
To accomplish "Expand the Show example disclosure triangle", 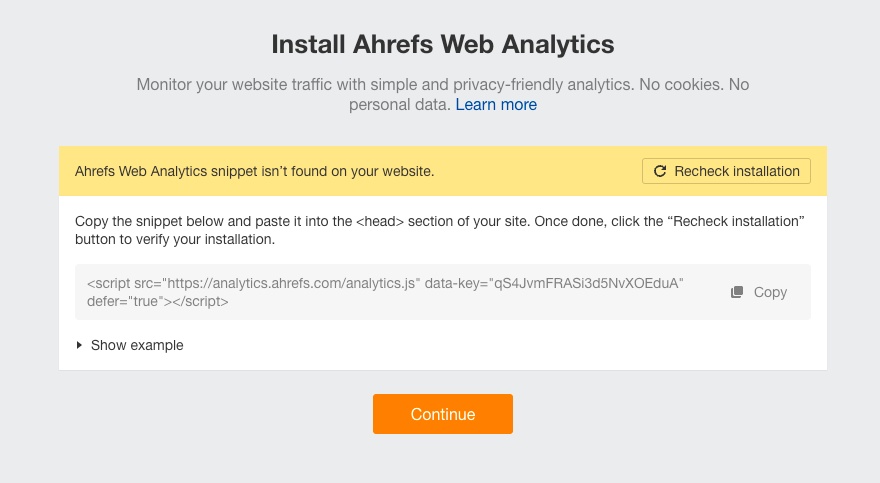I will (80, 345).
